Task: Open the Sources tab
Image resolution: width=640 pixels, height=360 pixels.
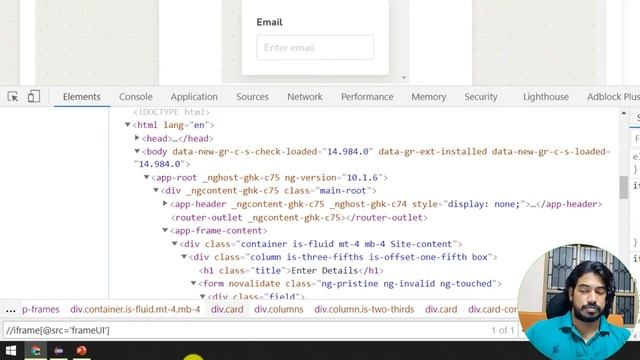Action: click(x=252, y=97)
